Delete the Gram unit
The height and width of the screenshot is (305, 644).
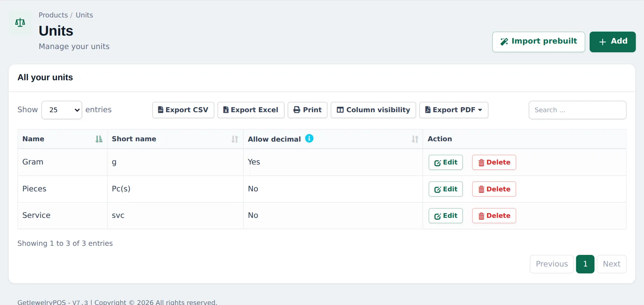pos(494,162)
